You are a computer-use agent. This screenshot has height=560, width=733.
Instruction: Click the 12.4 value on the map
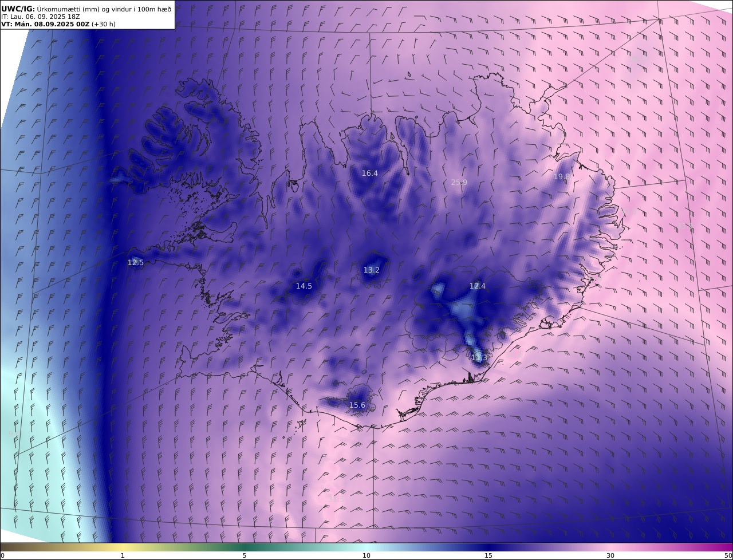pos(478,286)
